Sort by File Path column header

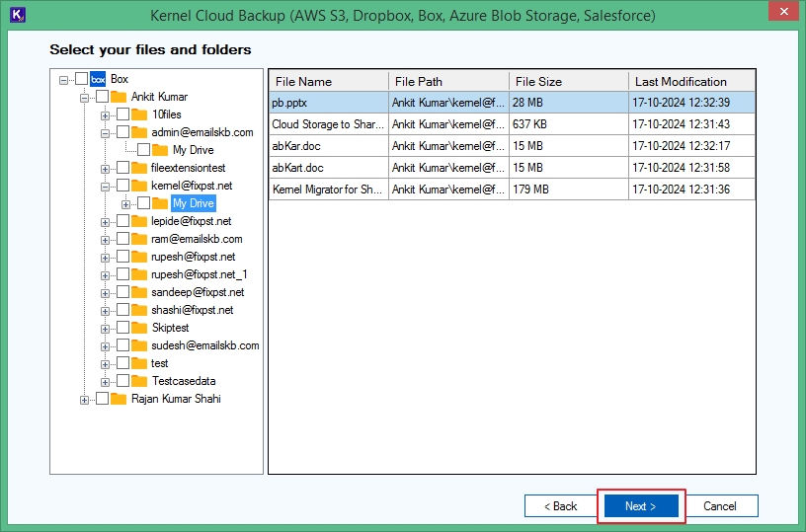448,81
